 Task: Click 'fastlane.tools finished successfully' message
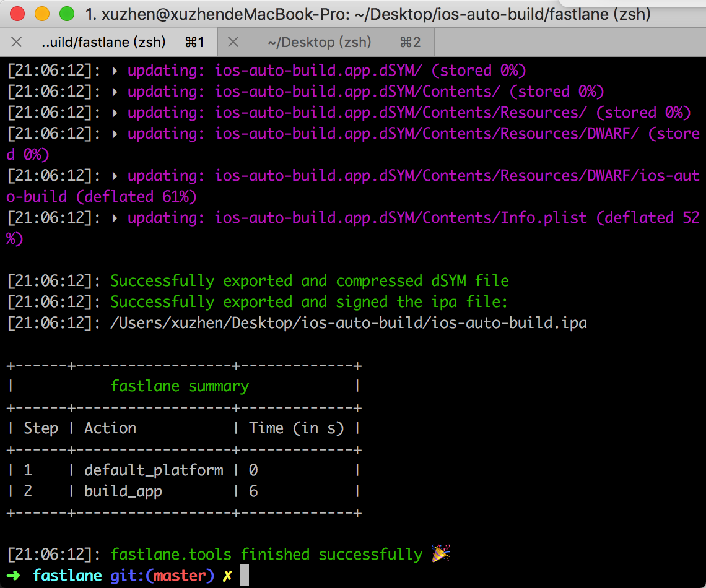266,554
